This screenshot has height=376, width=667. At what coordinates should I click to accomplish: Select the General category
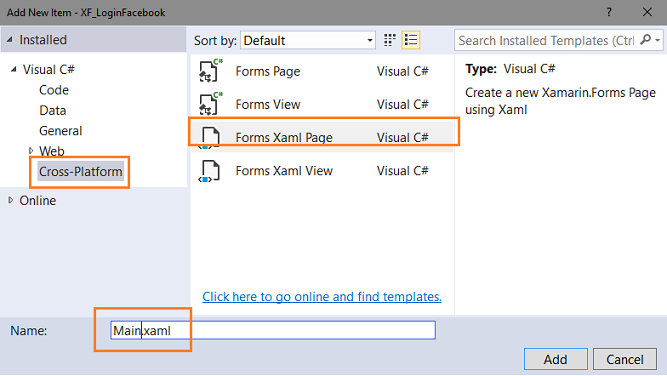(60, 131)
